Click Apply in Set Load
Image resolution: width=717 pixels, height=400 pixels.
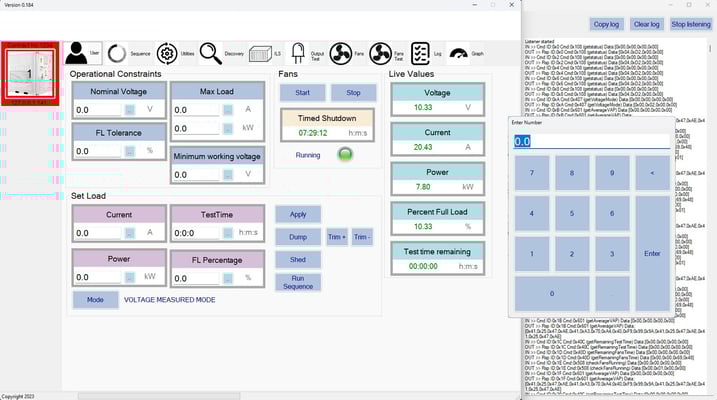point(298,214)
